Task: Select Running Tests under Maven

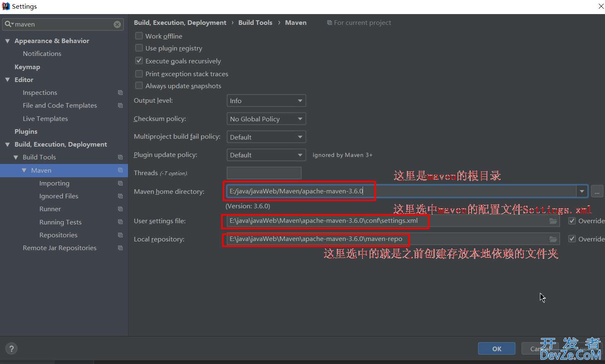Action: point(60,222)
